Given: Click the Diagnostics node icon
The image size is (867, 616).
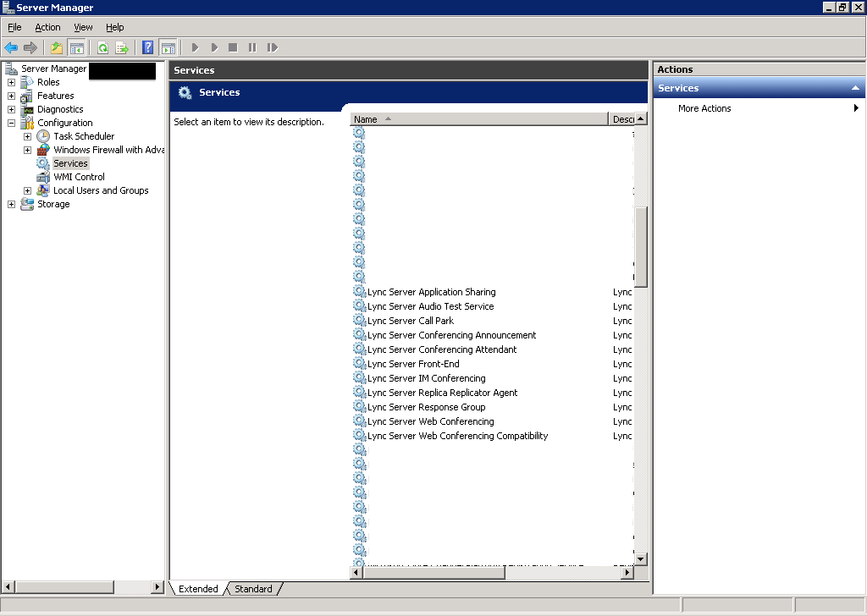Looking at the screenshot, I should [27, 109].
